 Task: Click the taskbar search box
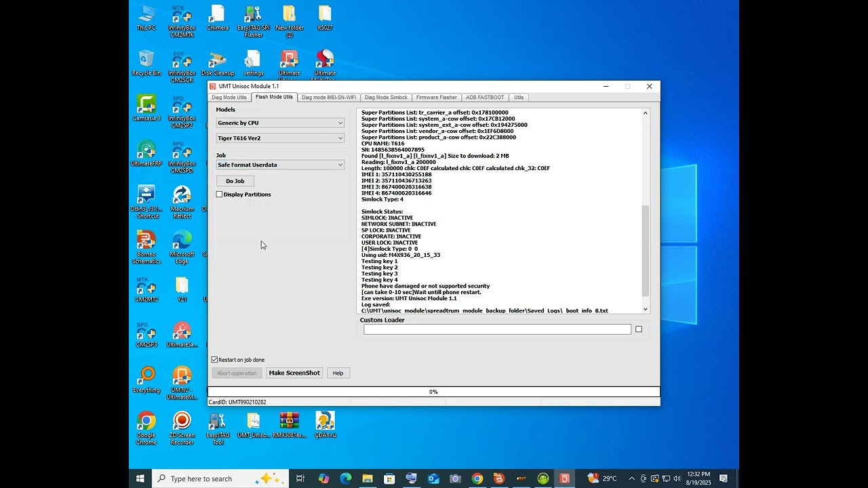[x=221, y=479]
